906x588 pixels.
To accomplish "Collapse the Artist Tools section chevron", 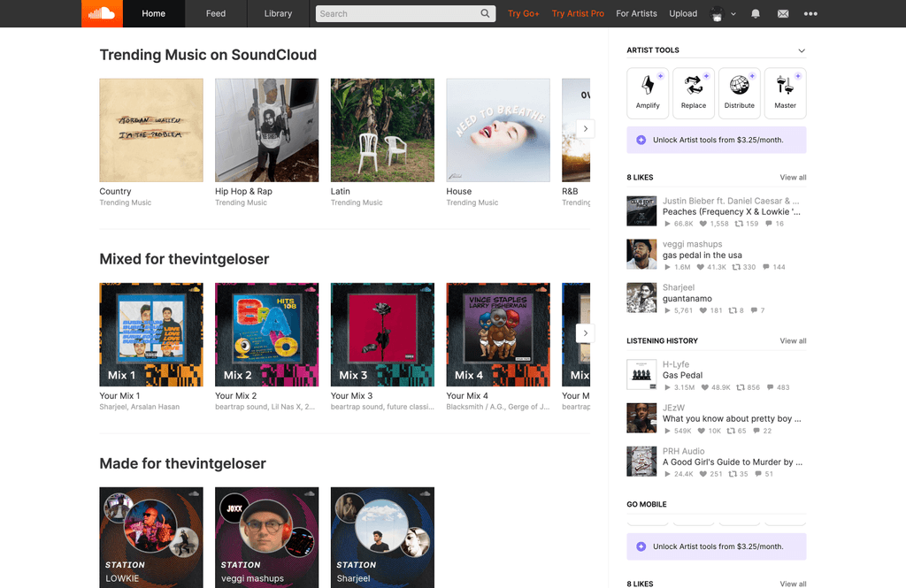I will pos(802,50).
